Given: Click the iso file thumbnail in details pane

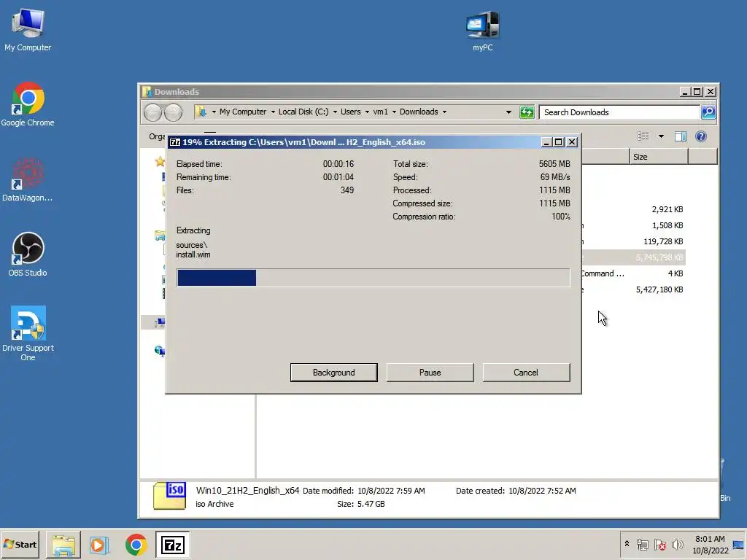Looking at the screenshot, I should [x=169, y=495].
